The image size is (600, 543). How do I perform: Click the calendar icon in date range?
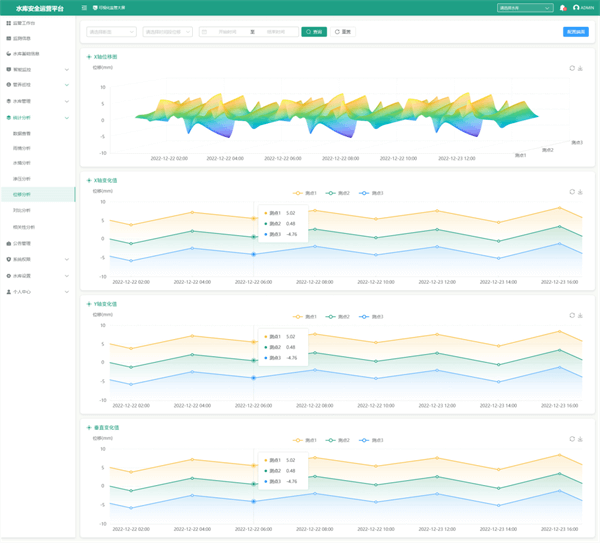click(x=204, y=32)
